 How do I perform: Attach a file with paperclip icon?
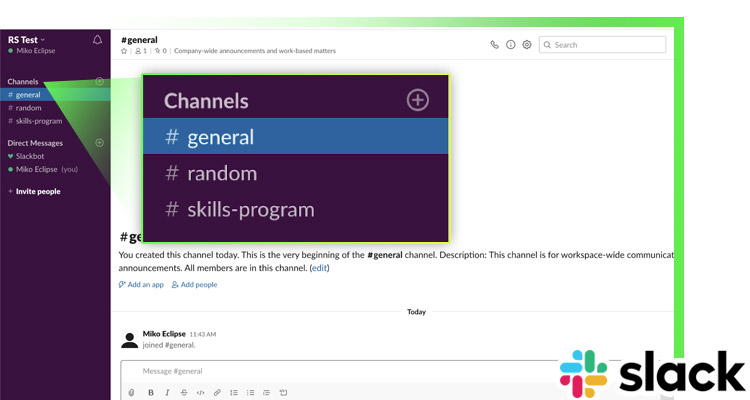[132, 393]
